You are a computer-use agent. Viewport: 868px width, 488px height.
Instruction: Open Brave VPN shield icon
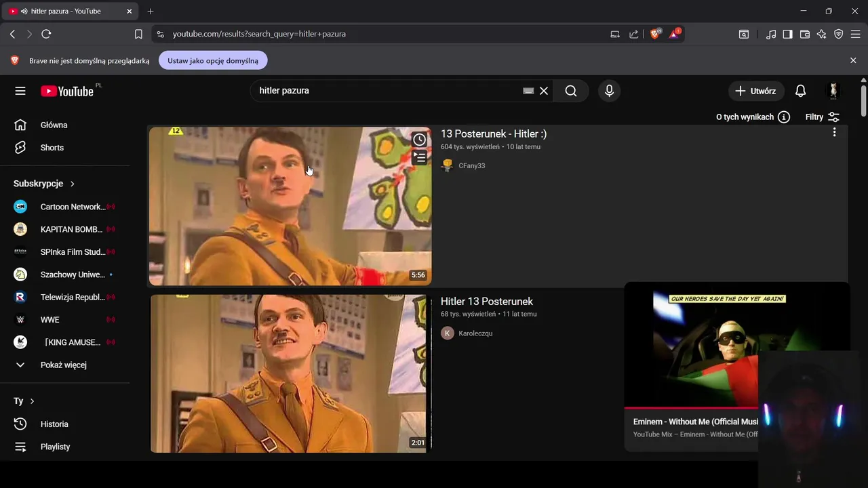[x=839, y=34]
